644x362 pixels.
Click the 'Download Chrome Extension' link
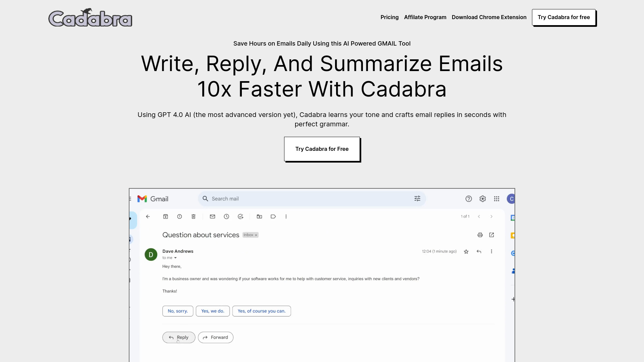489,17
